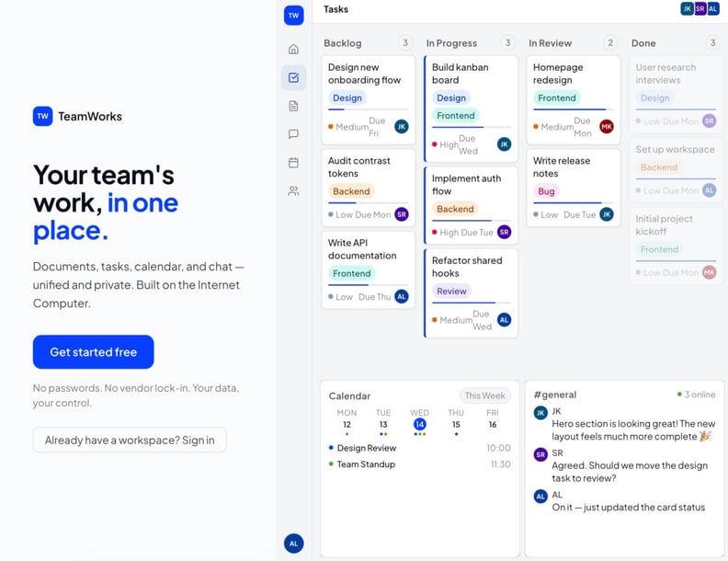Image resolution: width=728 pixels, height=561 pixels.
Task: Open the Design Review calendar event
Action: click(420, 448)
